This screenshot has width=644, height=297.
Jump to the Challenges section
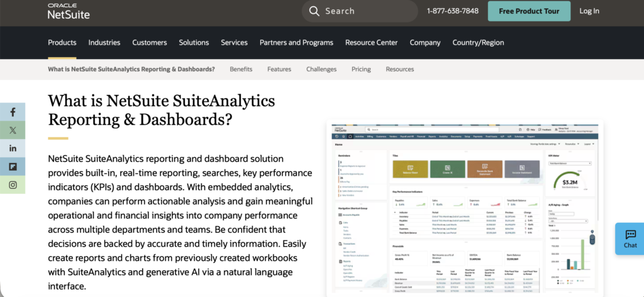321,69
